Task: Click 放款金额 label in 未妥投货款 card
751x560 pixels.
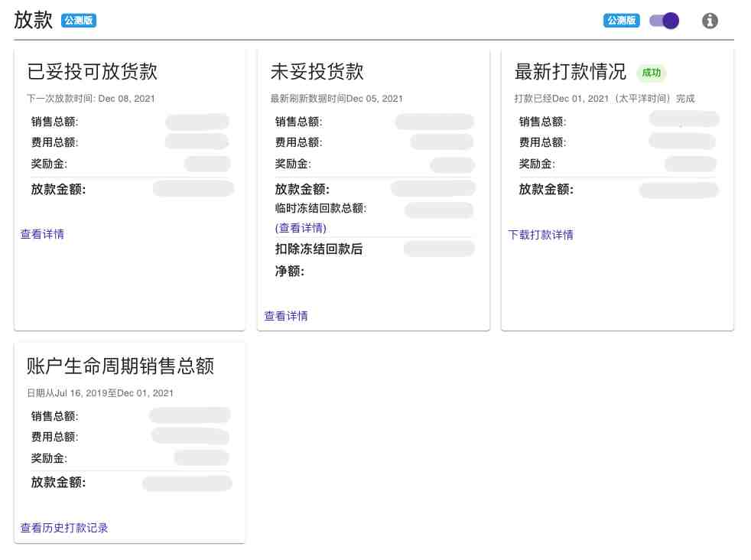Action: coord(302,189)
